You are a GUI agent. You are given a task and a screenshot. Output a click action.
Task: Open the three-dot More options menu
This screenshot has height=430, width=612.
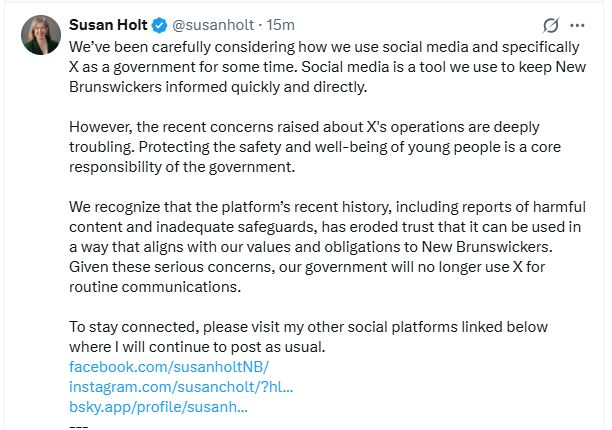point(577,25)
